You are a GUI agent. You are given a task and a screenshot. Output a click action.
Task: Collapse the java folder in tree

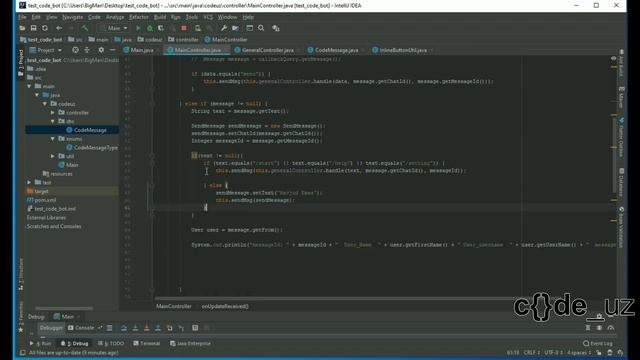point(37,95)
